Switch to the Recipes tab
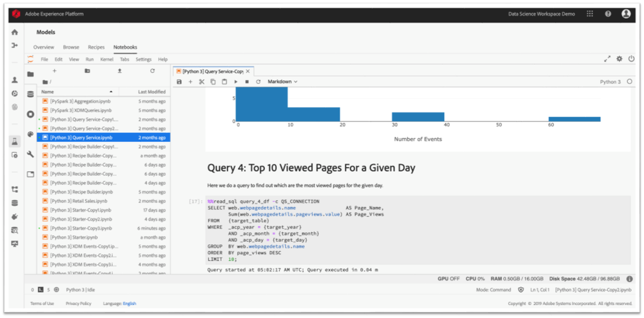The image size is (644, 318). coord(96,47)
